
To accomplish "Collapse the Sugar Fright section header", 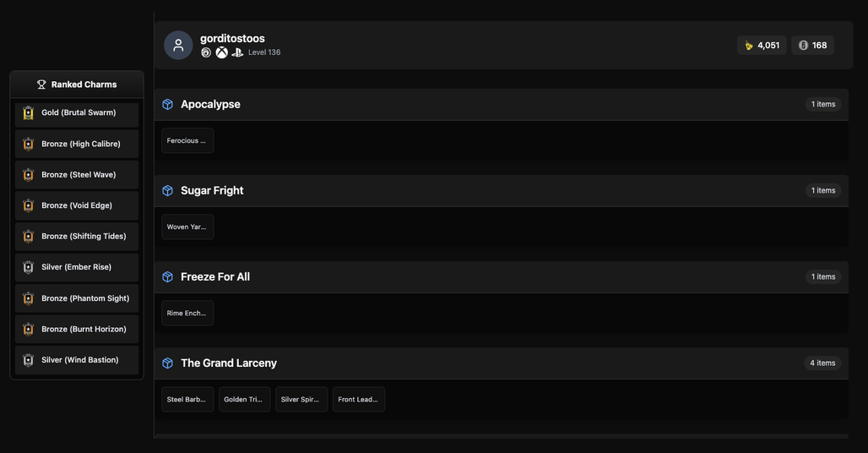I will 502,190.
